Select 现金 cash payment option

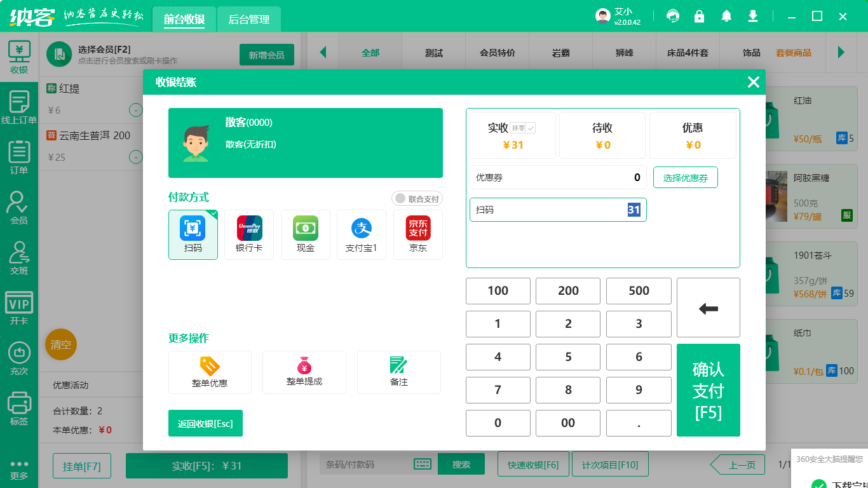point(306,234)
